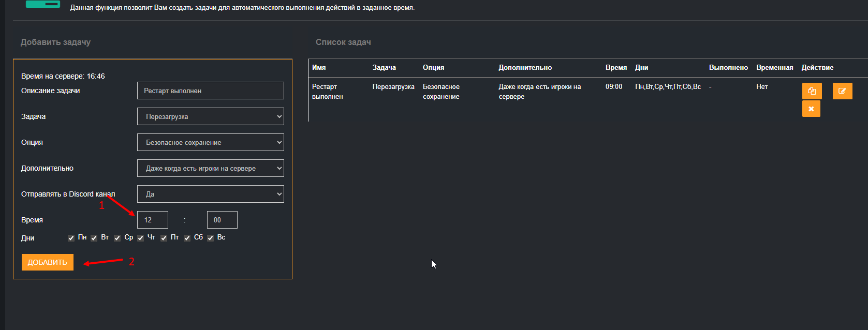Click the hours field showing 12
Image resolution: width=868 pixels, height=330 pixels.
152,220
